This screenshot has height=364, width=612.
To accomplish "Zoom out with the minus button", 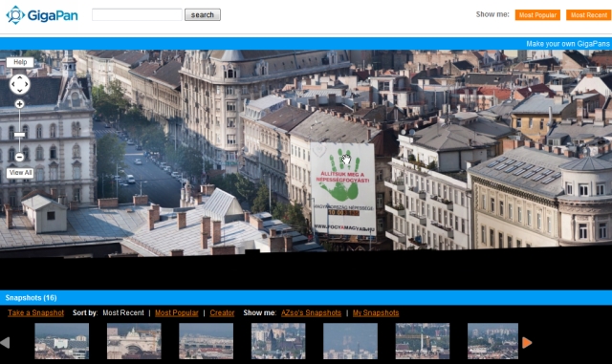I will pos(19,158).
